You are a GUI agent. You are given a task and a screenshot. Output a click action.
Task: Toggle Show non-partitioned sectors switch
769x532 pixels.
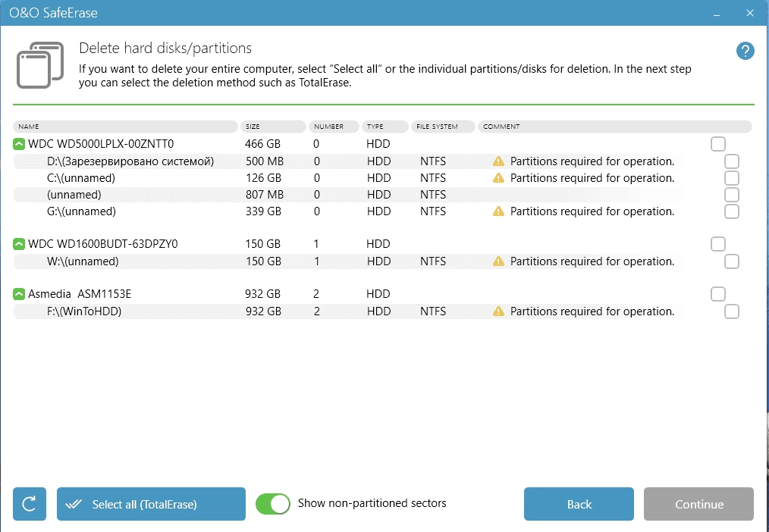click(273, 504)
